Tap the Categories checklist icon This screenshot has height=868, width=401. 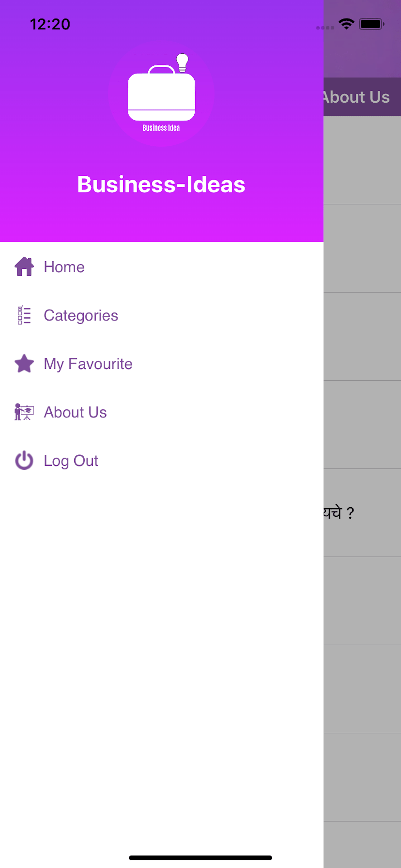click(x=24, y=315)
